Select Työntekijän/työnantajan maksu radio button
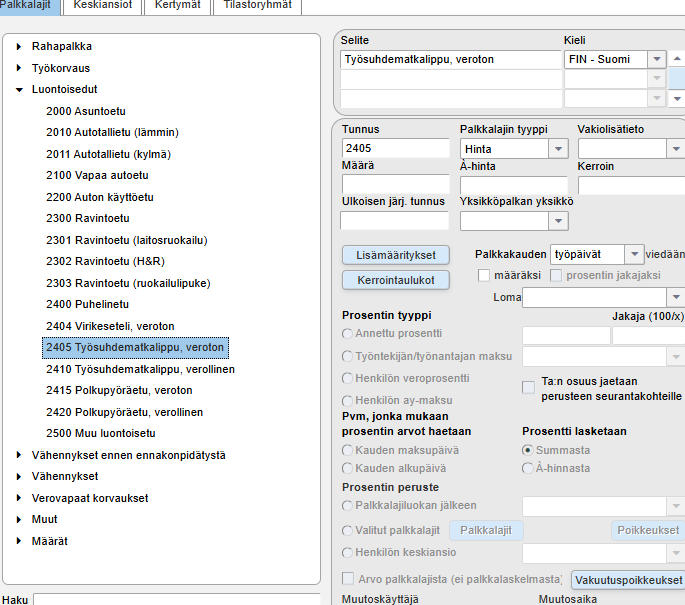The width and height of the screenshot is (685, 605). (x=347, y=356)
